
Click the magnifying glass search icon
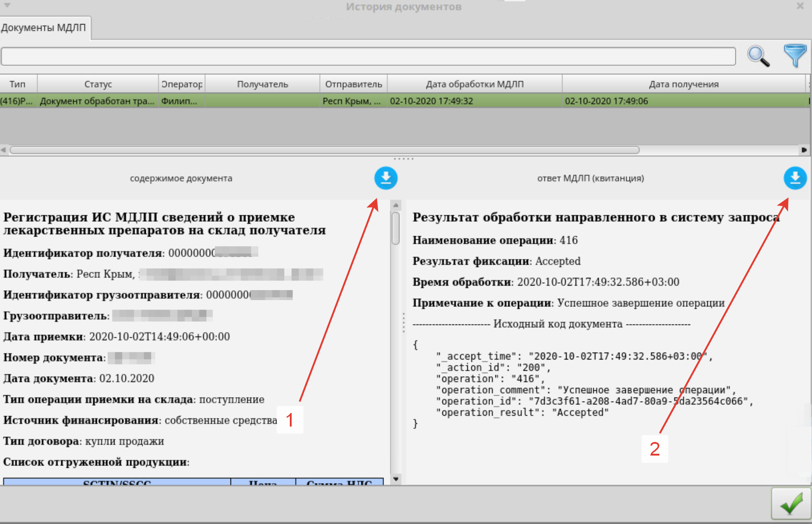[x=758, y=56]
